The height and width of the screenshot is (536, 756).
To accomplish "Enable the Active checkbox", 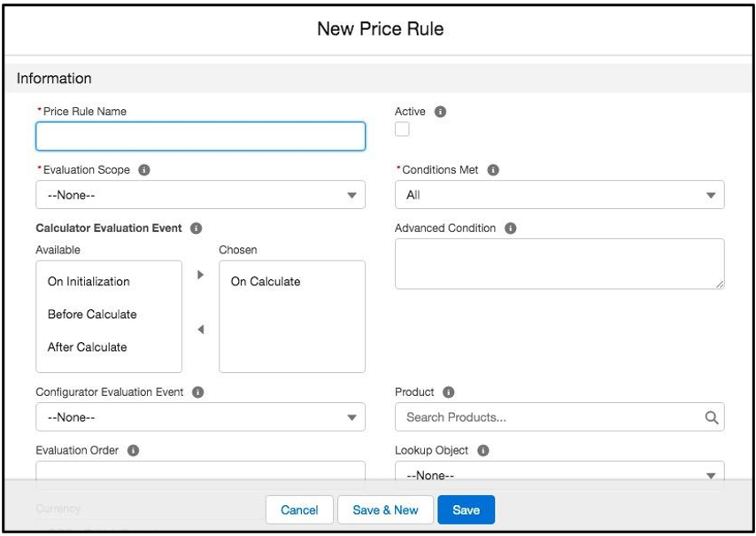I will (403, 129).
